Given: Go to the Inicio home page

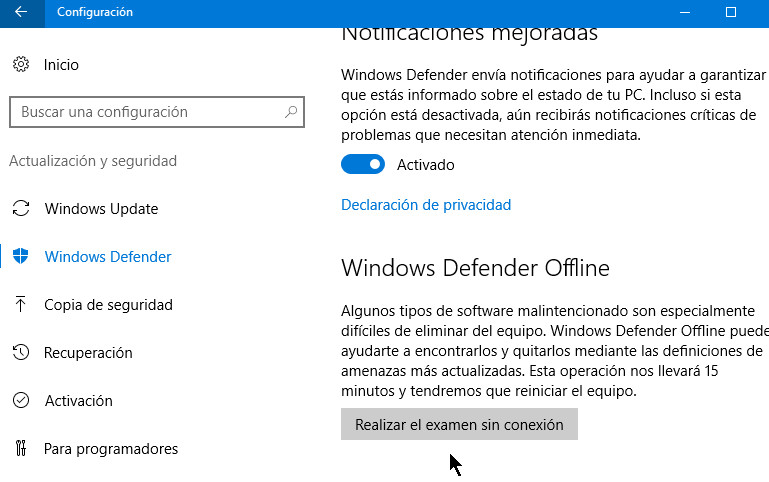Looking at the screenshot, I should 61,65.
